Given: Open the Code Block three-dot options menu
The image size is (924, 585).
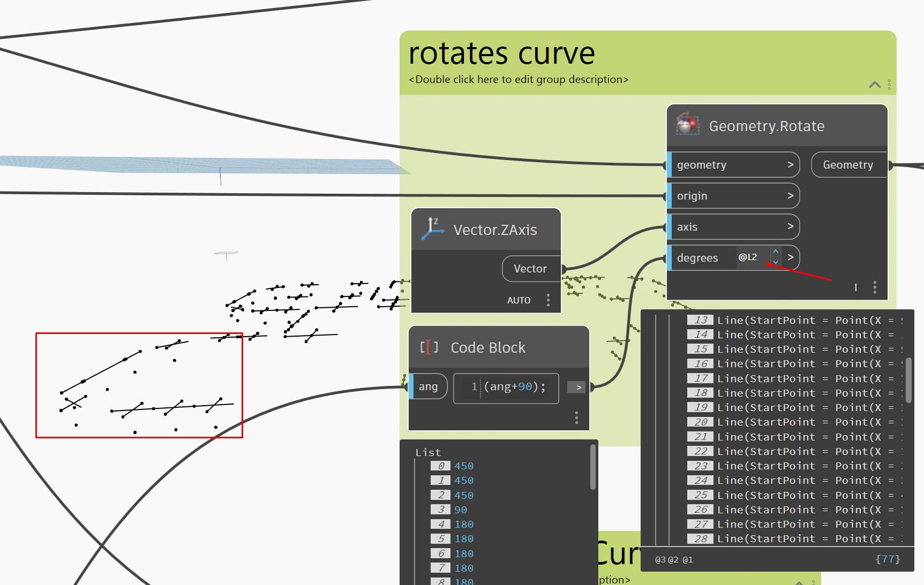Looking at the screenshot, I should [576, 417].
